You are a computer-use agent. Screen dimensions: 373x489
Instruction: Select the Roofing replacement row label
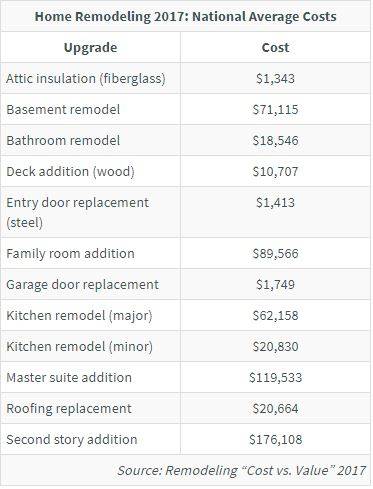pyautogui.click(x=69, y=409)
